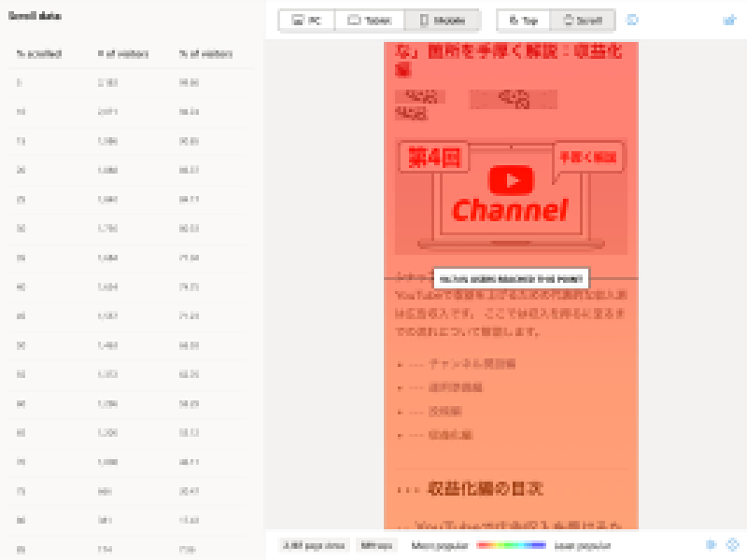The height and width of the screenshot is (560, 747).
Task: Select the Scroll heatmap type
Action: (582, 21)
